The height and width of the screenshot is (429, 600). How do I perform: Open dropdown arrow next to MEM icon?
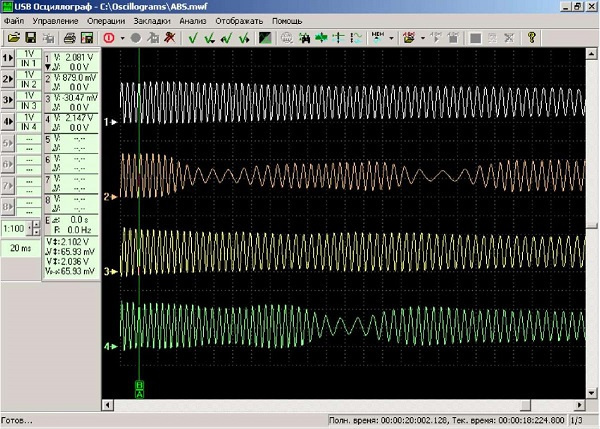click(x=391, y=38)
